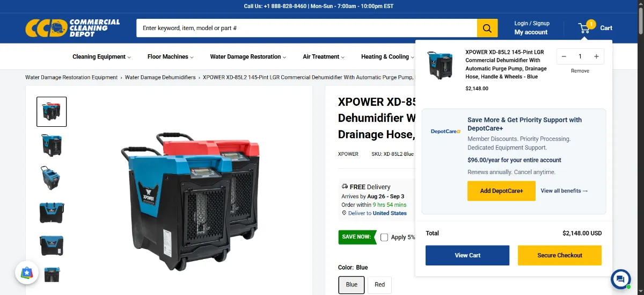Click the shop bag floating badge
This screenshot has height=295, width=644.
point(26,272)
